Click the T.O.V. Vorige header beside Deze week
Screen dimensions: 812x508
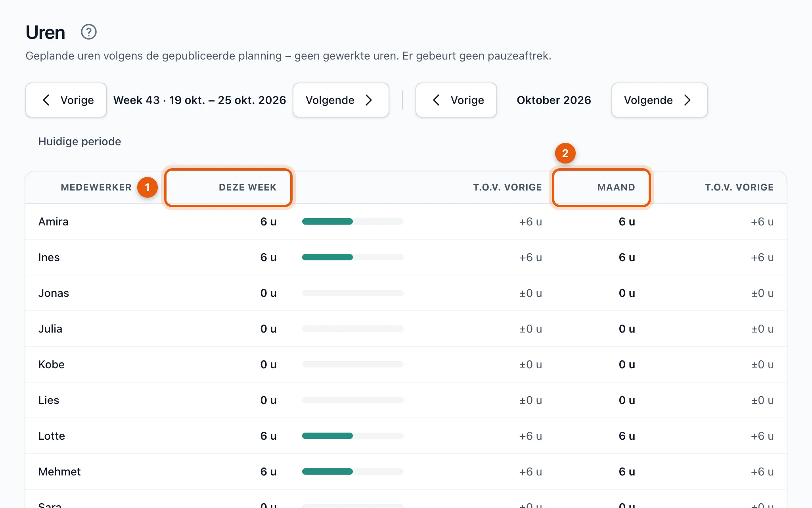(x=507, y=187)
